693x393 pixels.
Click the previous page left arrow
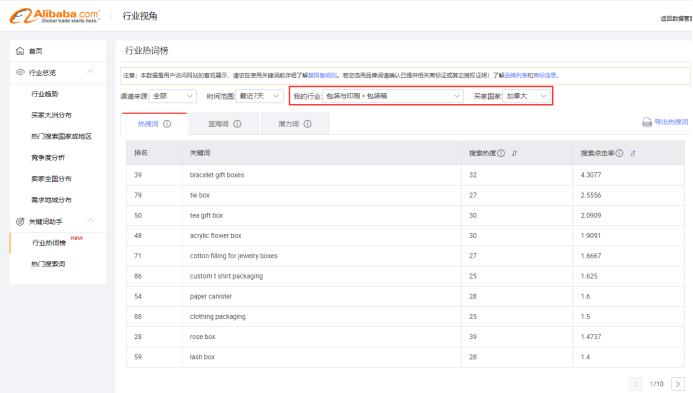click(635, 384)
